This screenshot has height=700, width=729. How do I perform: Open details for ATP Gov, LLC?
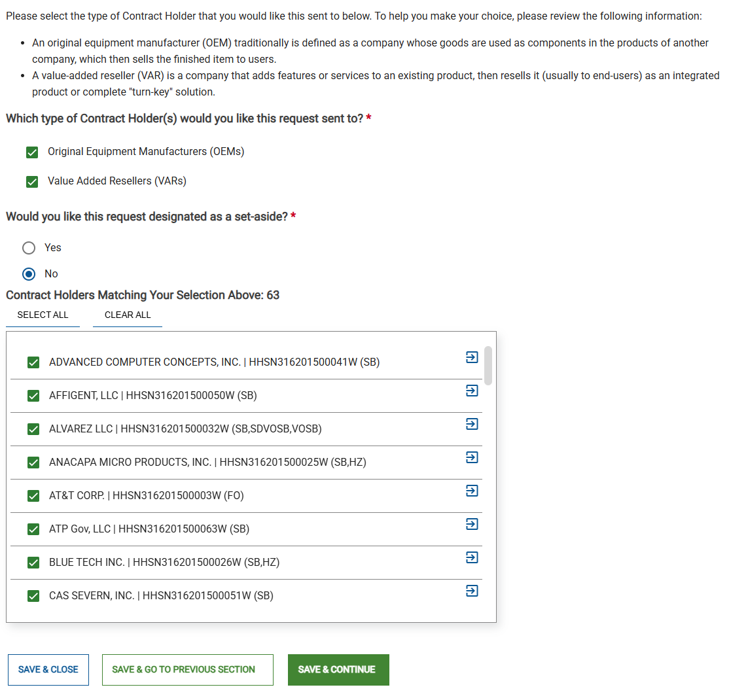point(472,524)
